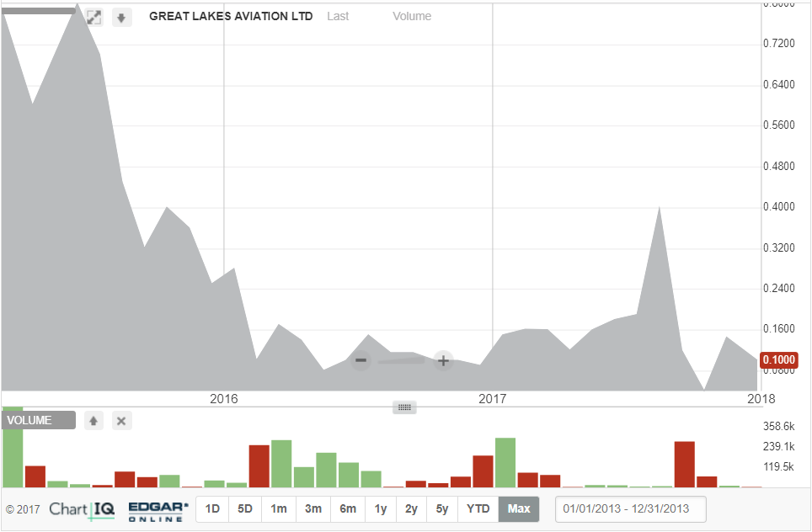812x532 pixels.
Task: Select the 6m time range
Action: point(348,509)
